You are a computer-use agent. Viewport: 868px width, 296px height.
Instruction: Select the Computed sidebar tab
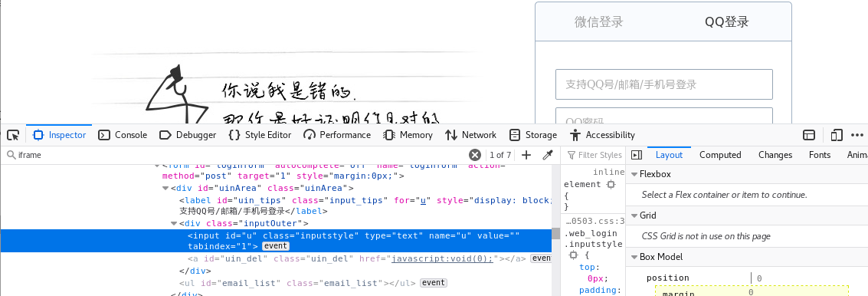click(x=720, y=155)
